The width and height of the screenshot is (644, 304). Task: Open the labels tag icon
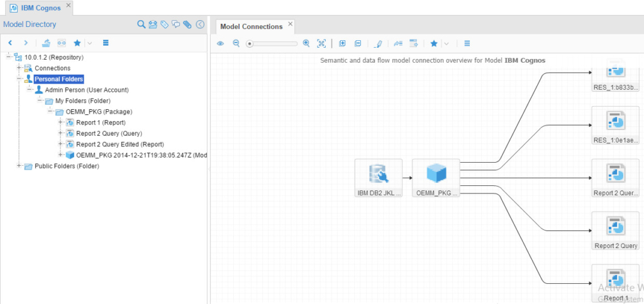pos(165,24)
